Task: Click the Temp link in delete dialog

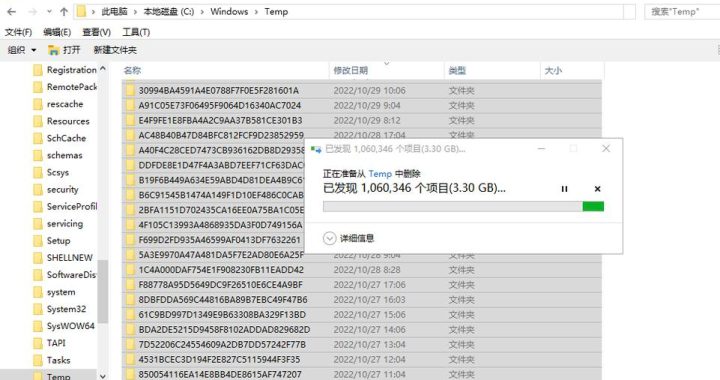Action: pos(380,174)
